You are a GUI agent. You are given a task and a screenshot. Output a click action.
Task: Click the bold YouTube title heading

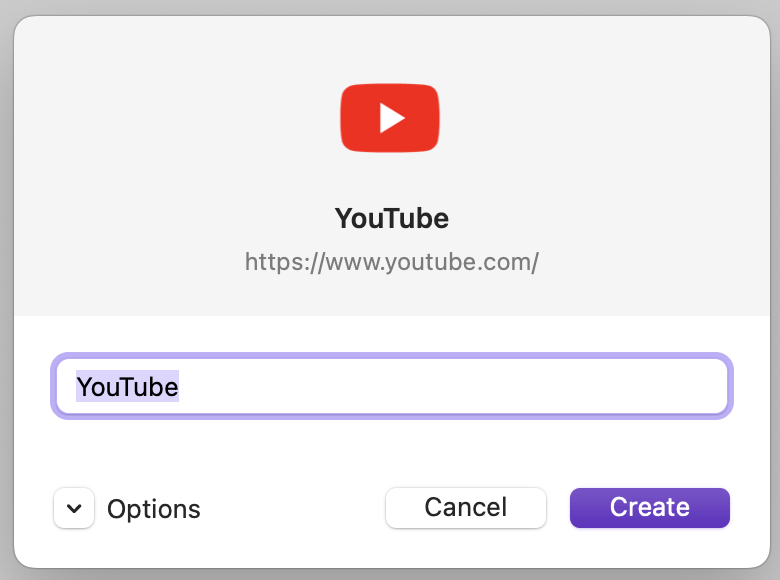click(391, 218)
